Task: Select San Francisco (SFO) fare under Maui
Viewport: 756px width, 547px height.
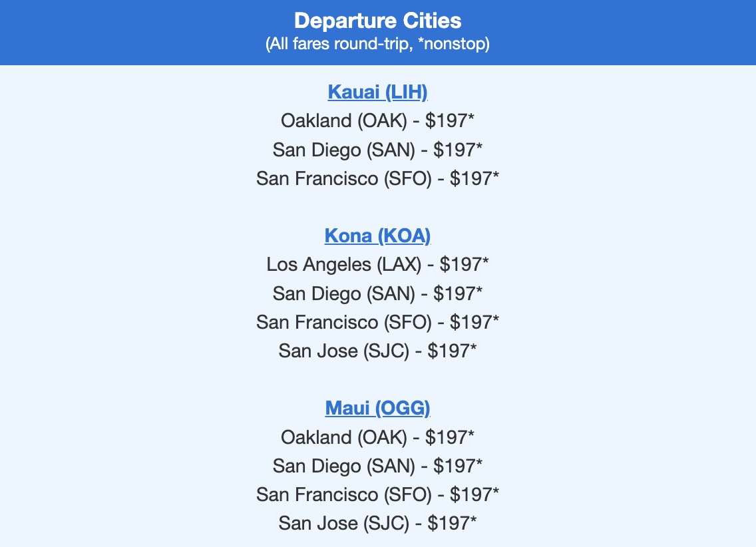Action: tap(377, 494)
